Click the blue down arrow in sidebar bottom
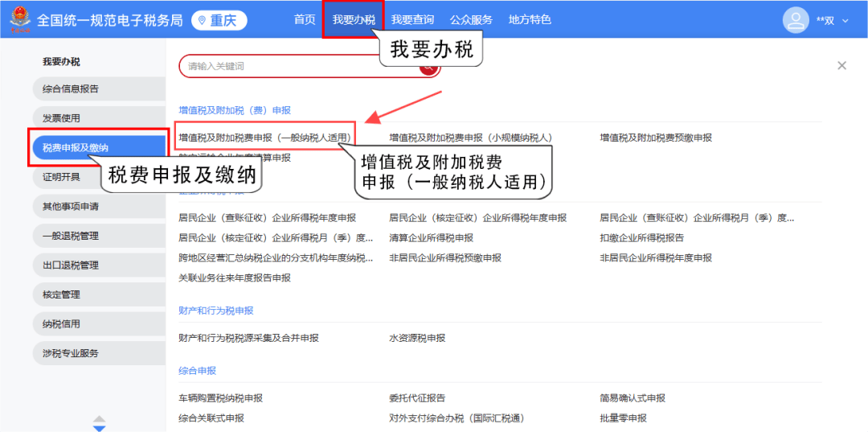 [x=99, y=428]
